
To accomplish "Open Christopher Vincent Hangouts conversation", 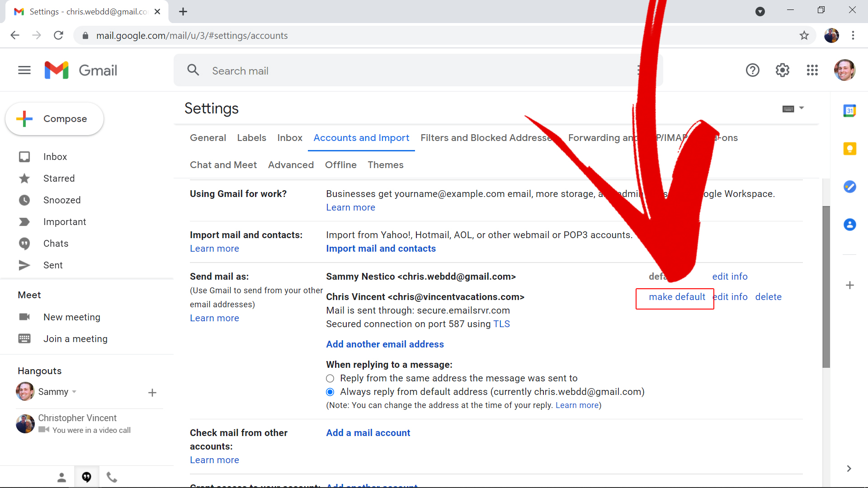I will [x=90, y=423].
